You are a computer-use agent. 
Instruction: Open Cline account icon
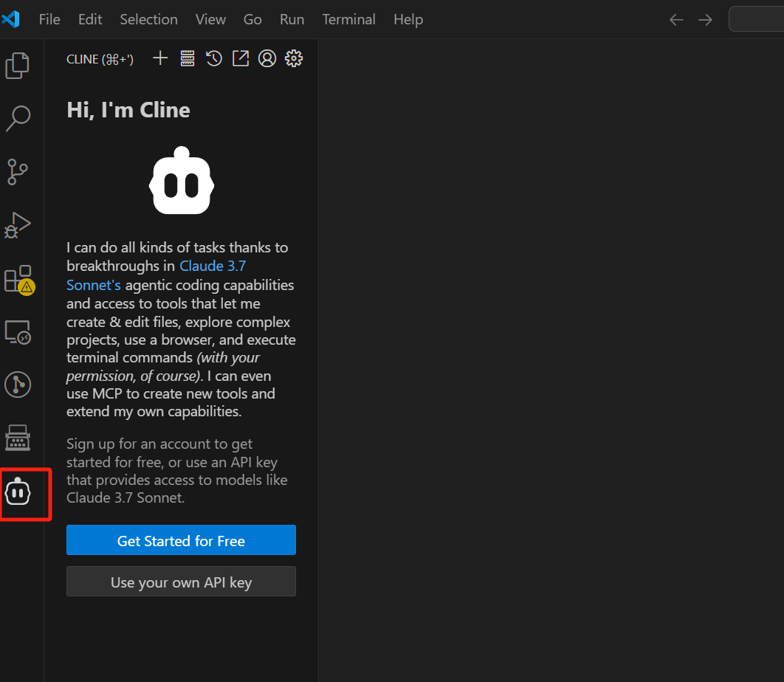[x=267, y=58]
